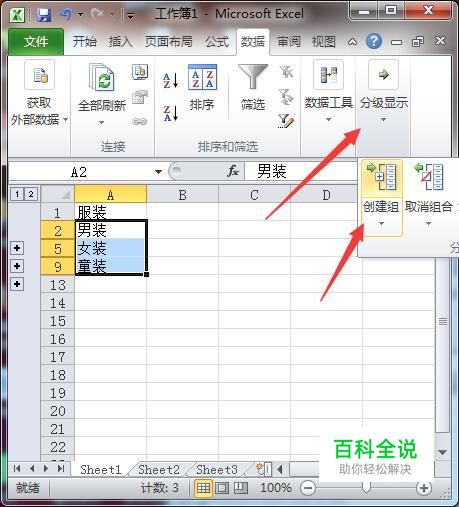
Task: Switch to the View (视图) tab
Action: pos(323,42)
